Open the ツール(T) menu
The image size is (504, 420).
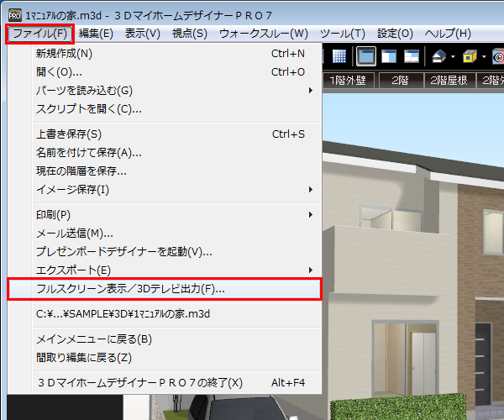click(x=343, y=34)
